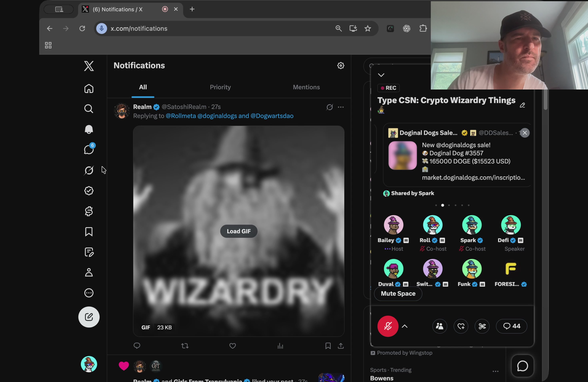The height and width of the screenshot is (382, 588).
Task: Open Bookmarks in the sidebar
Action: 89,232
